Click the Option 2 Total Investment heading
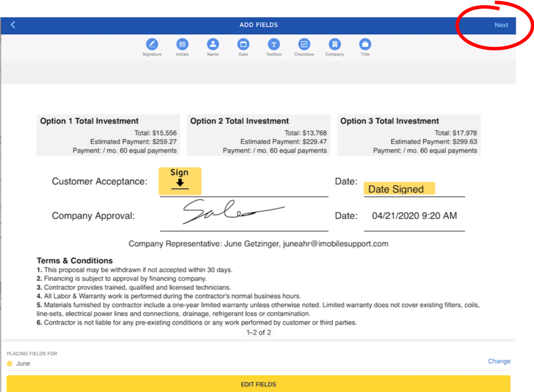Image resolution: width=534 pixels, height=392 pixels. pyautogui.click(x=239, y=121)
